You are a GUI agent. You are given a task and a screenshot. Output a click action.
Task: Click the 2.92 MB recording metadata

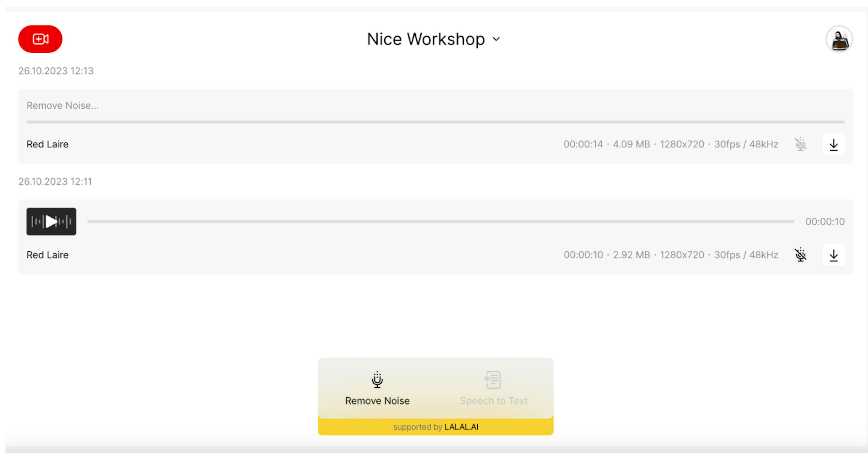671,255
